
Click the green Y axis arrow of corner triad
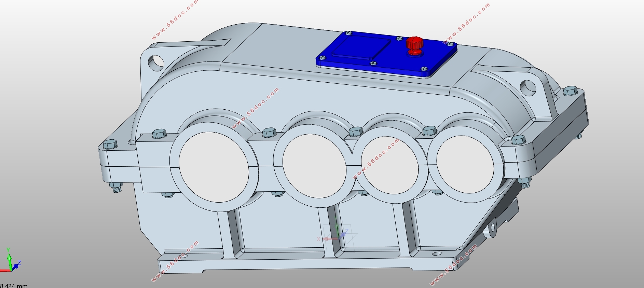point(9,255)
